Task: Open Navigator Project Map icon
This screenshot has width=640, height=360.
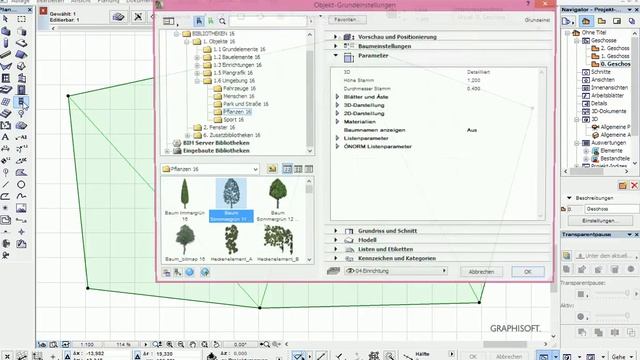Action: click(585, 21)
